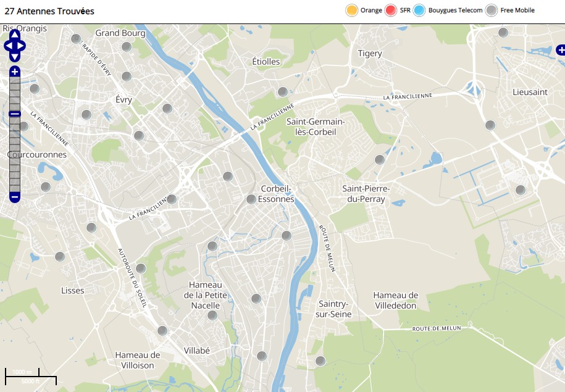Toggle the Free Mobile operator filter
The image size is (565, 392).
pos(492,10)
